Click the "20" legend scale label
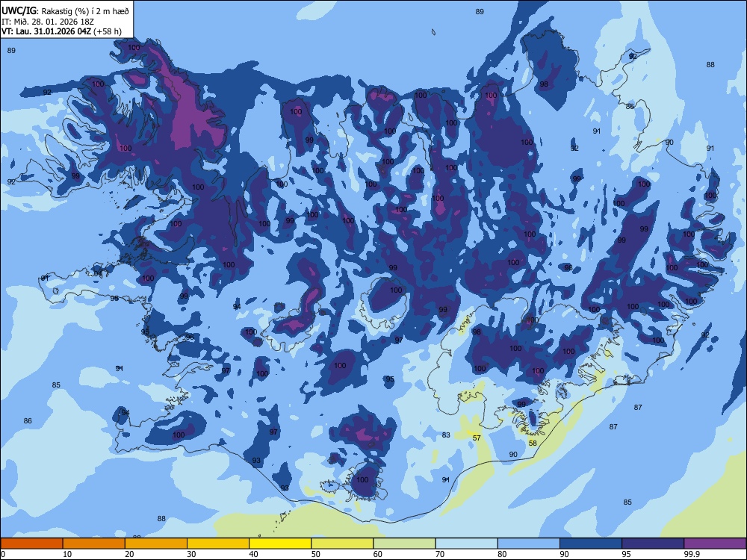Viewport: 747px width, 560px height. (x=129, y=554)
